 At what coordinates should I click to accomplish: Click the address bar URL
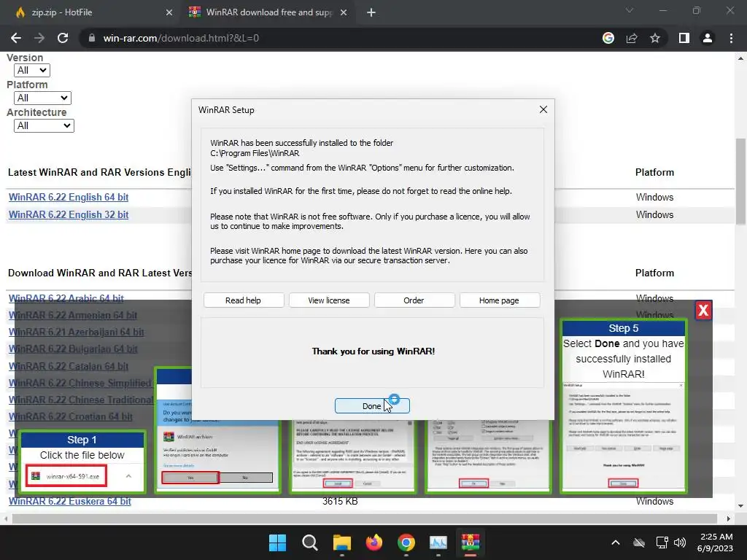181,38
